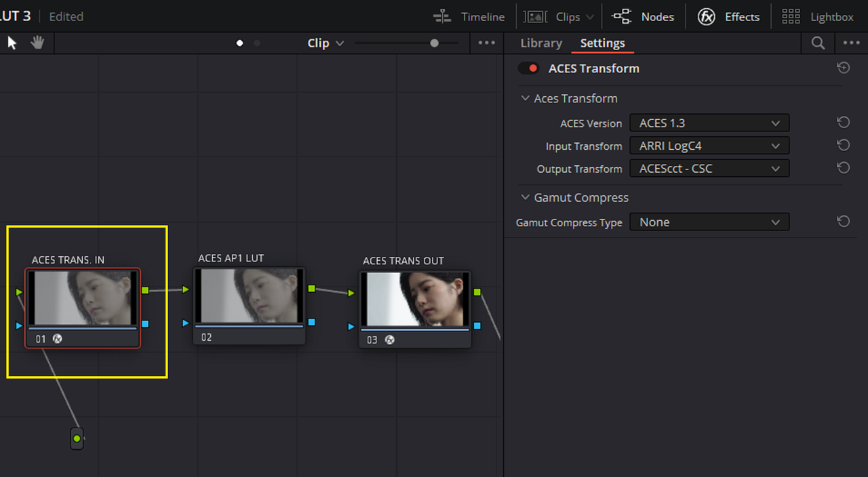Open search in the effects panel
The image size is (868, 477).
point(818,43)
